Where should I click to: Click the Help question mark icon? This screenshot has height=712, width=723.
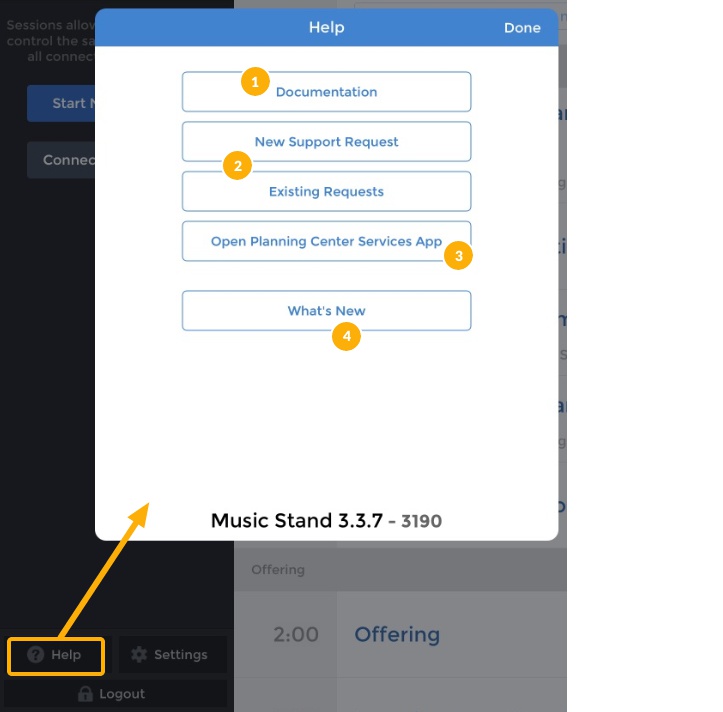click(36, 654)
